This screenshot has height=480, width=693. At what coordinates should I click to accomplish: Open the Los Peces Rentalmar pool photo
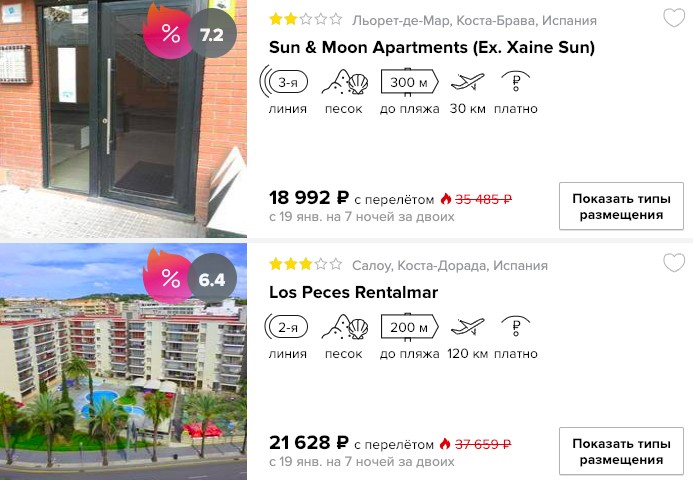click(123, 362)
